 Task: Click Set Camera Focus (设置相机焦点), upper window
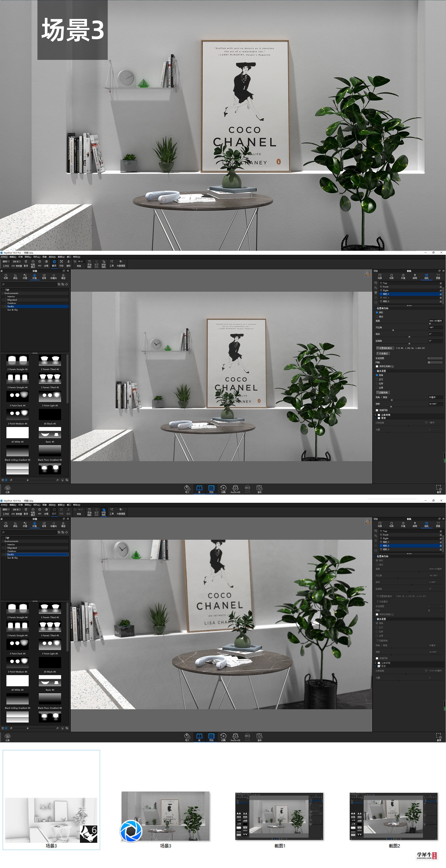(385, 348)
